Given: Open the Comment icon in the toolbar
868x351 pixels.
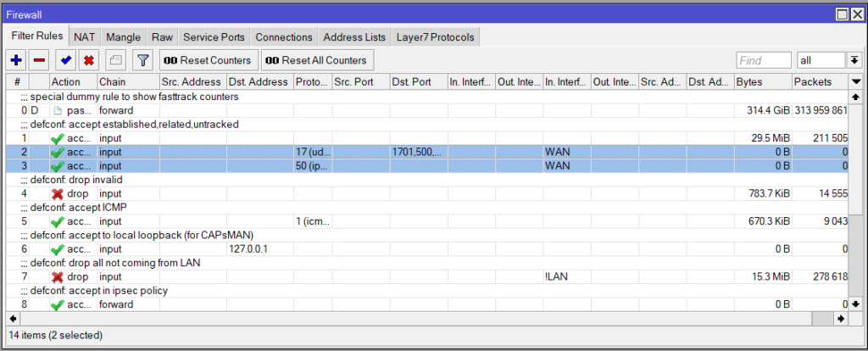Looking at the screenshot, I should (x=115, y=60).
